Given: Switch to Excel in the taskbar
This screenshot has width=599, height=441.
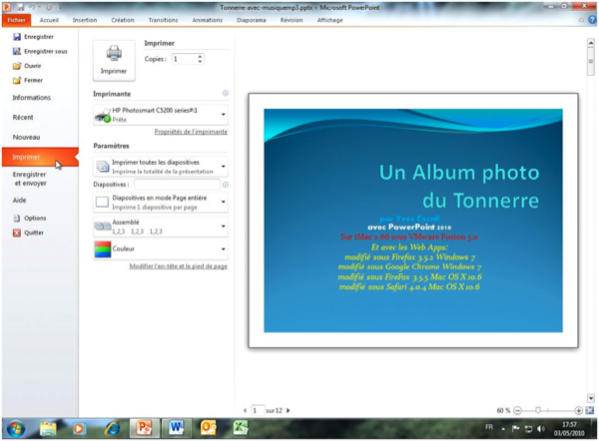Looking at the screenshot, I should coord(240,428).
